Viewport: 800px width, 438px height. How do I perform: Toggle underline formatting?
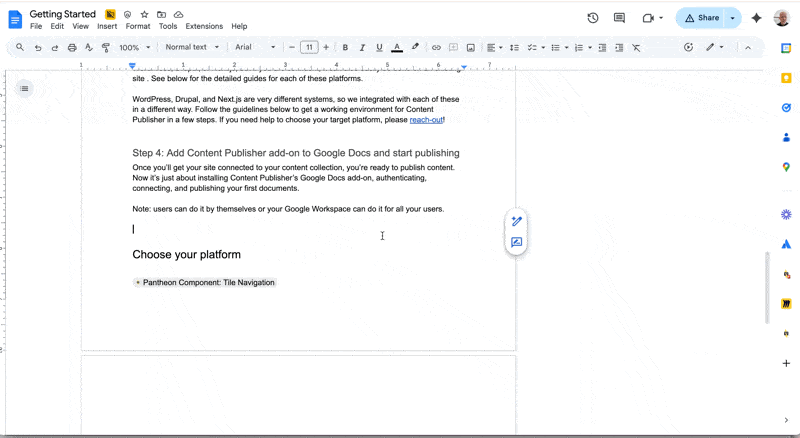pyautogui.click(x=379, y=47)
